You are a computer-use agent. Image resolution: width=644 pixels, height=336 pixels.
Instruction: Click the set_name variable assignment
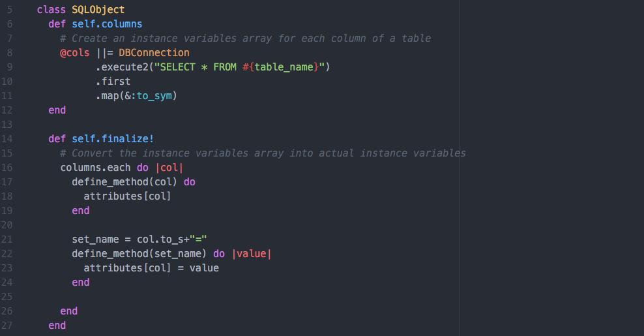[95, 239]
